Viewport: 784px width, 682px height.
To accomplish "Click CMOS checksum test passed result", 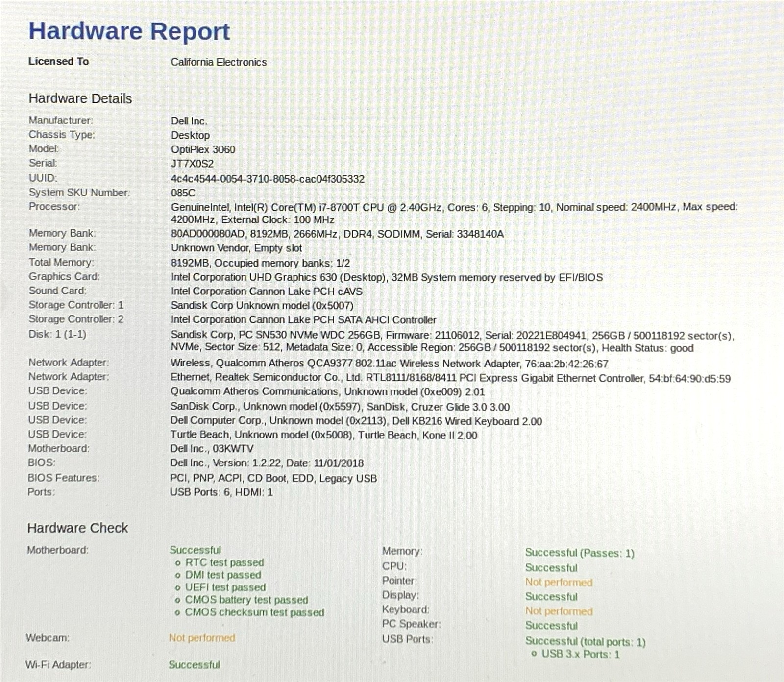I will point(254,612).
